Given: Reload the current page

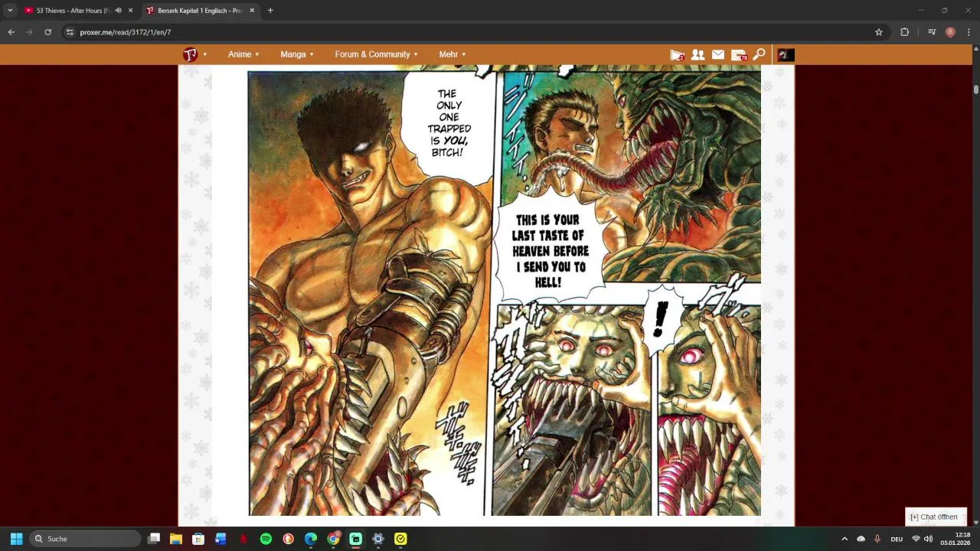Looking at the screenshot, I should (47, 32).
